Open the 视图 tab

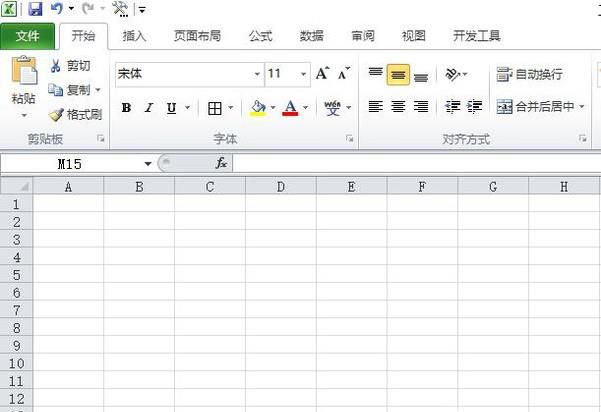(413, 36)
